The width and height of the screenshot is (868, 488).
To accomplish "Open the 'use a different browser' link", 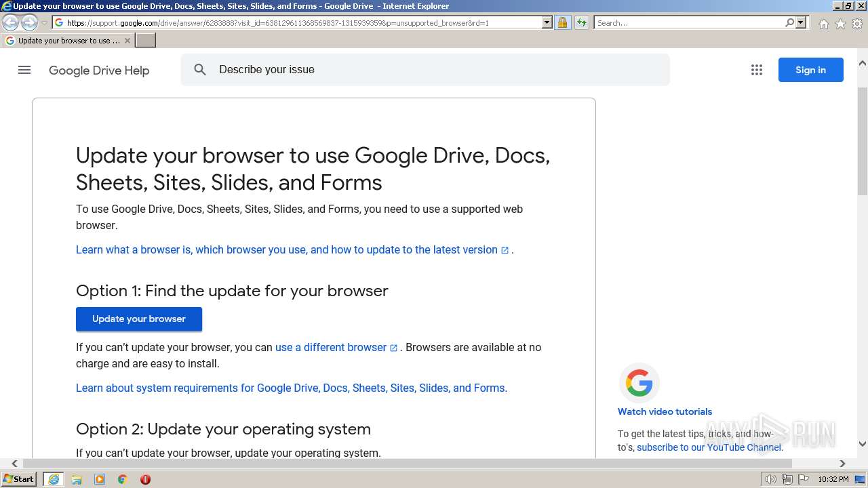I will click(x=336, y=348).
